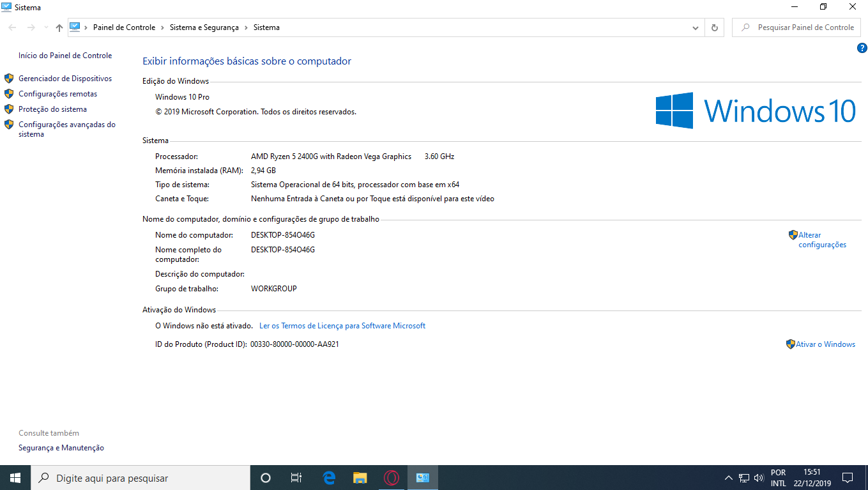Click the 2,94 GB memory value
Image resolution: width=868 pixels, height=490 pixels.
[x=263, y=171]
